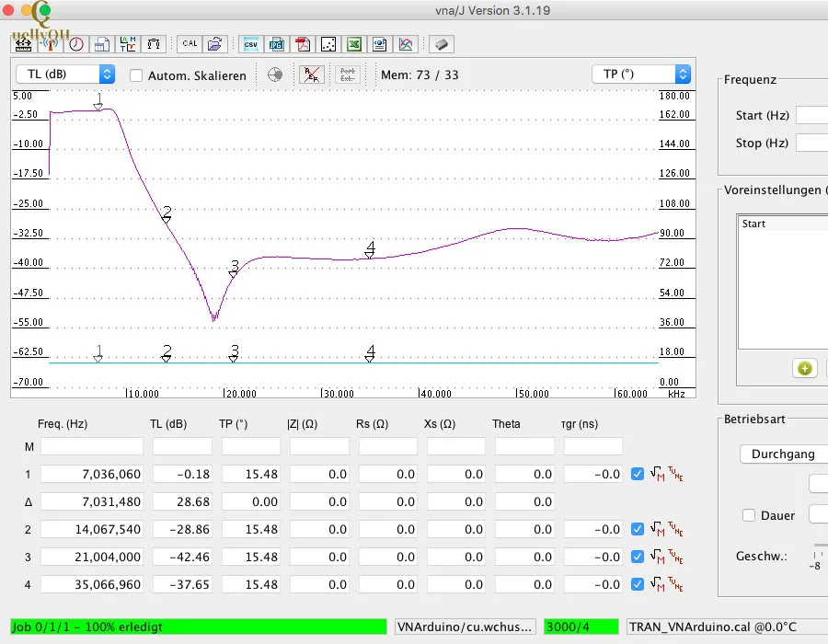Export the chart as JPG image
This screenshot has height=644, width=828.
276,44
